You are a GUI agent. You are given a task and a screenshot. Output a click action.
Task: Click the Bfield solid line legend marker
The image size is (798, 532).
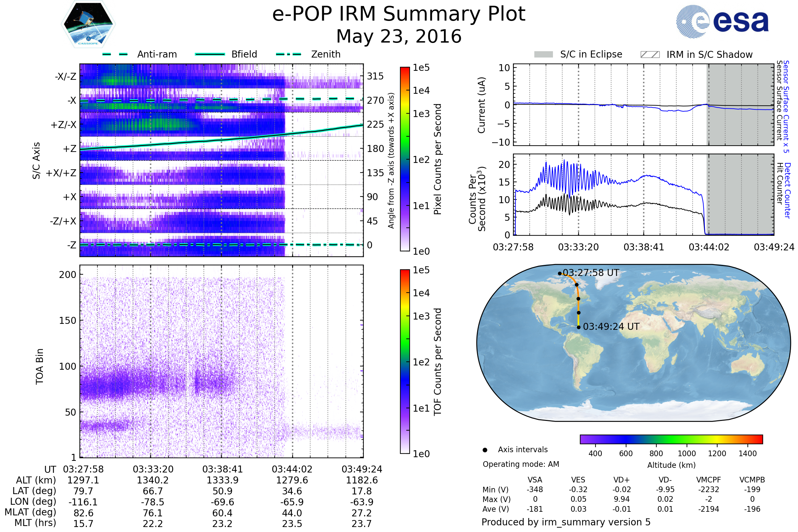tap(210, 54)
